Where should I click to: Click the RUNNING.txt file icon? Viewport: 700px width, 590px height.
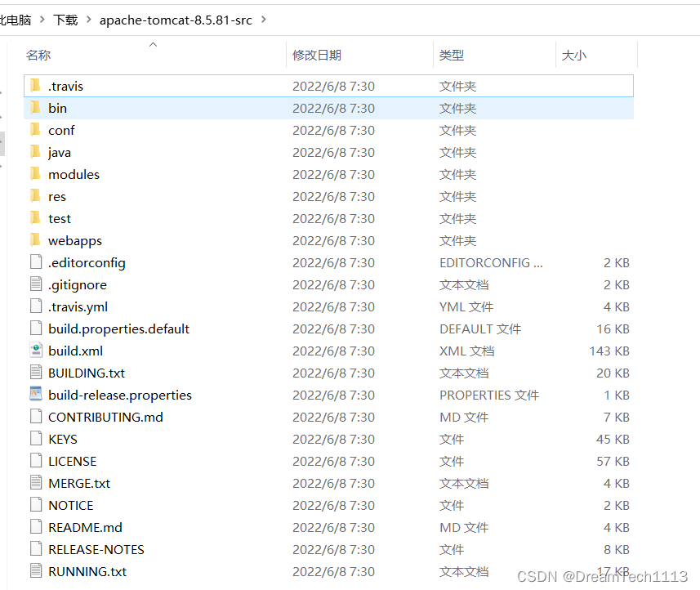coord(36,570)
